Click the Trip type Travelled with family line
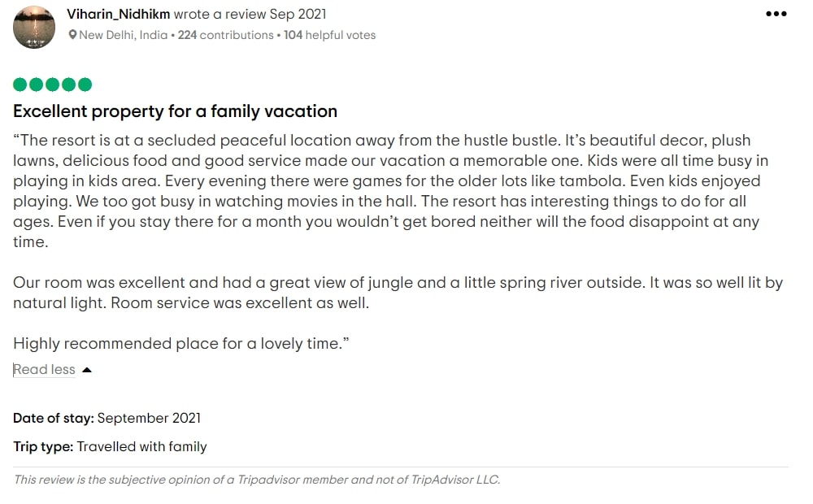The width and height of the screenshot is (813, 504). tap(110, 446)
